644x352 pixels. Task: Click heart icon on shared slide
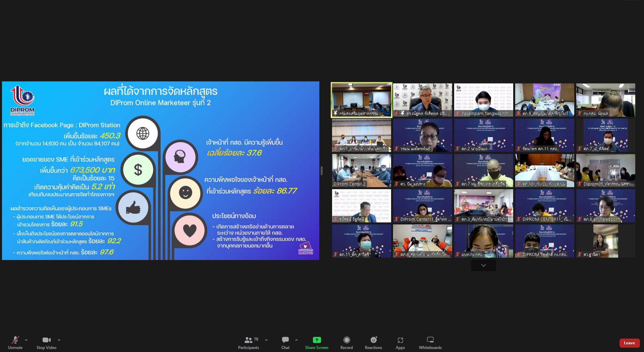point(190,230)
